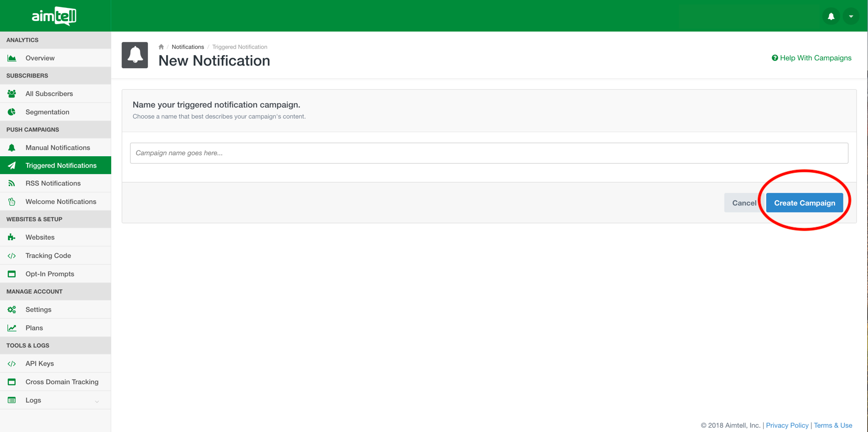Click the Cancel button
Viewport: 868px width, 432px height.
pyautogui.click(x=743, y=203)
